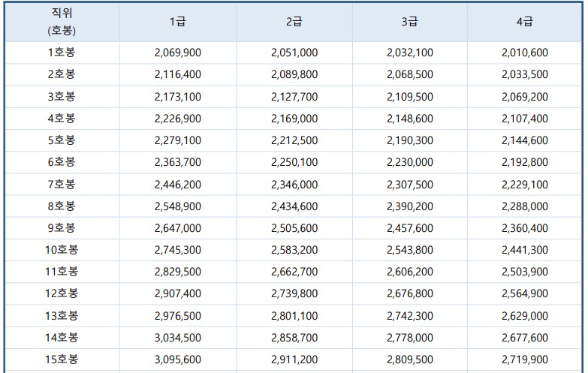Select the value 2,051,000
Screen dimensions: 588x373
tap(294, 53)
